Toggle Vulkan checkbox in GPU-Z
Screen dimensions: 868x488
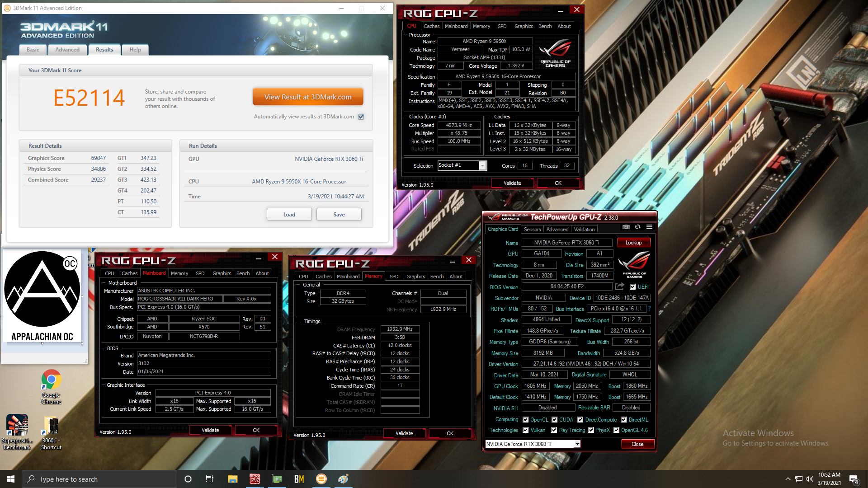525,430
